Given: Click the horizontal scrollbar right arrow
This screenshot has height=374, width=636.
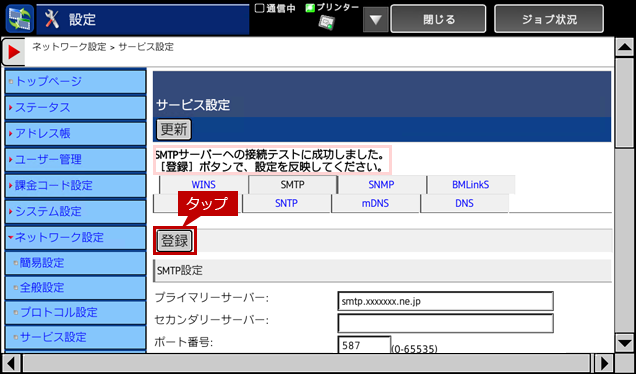Looking at the screenshot, I should pos(604,363).
